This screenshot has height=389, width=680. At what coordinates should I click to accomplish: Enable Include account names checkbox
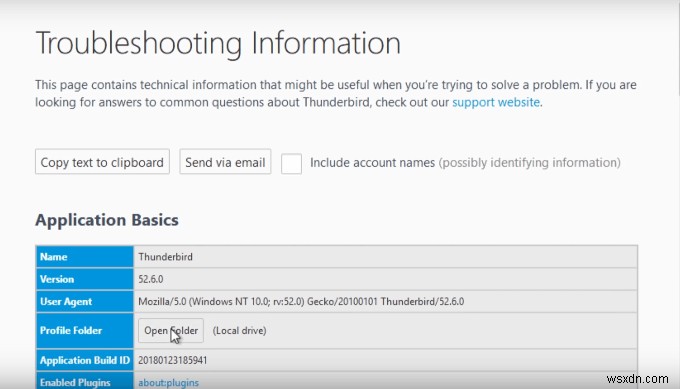(x=291, y=163)
